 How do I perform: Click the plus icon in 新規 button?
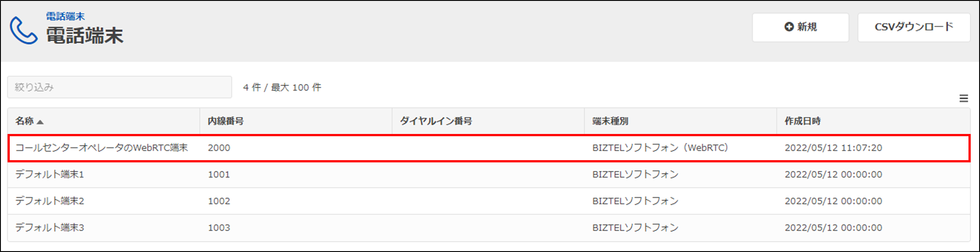click(789, 27)
